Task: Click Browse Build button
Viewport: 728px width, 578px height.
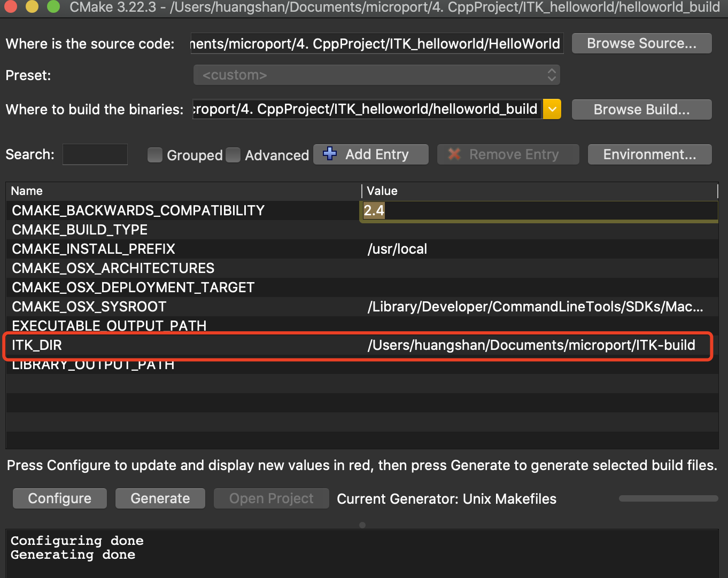Action: tap(641, 110)
